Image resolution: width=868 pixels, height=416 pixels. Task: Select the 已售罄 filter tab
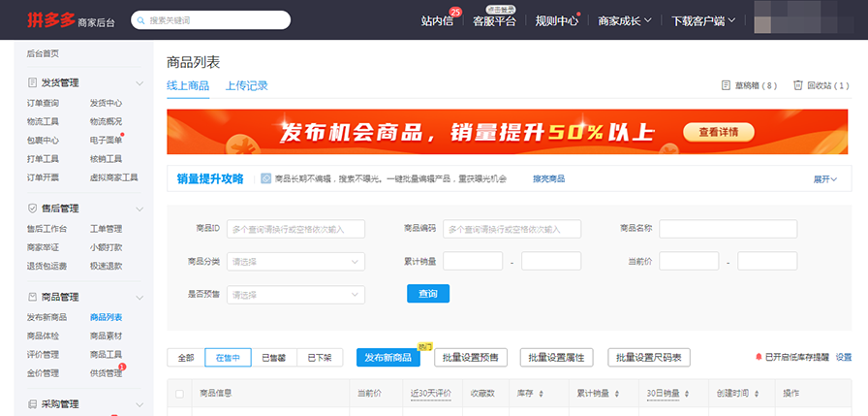pyautogui.click(x=274, y=358)
